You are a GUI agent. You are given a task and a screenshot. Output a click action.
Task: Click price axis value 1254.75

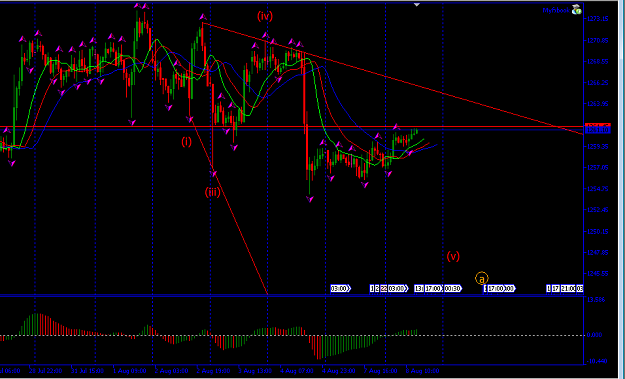tap(597, 189)
